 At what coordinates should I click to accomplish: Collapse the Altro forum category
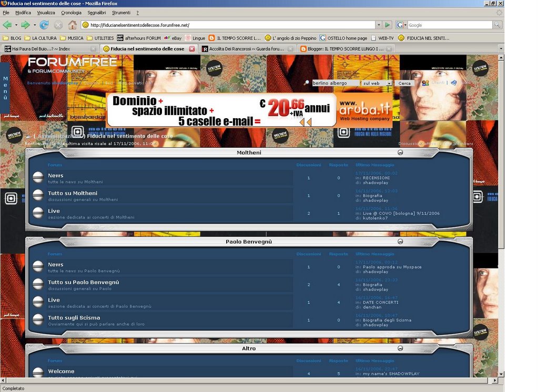point(400,348)
